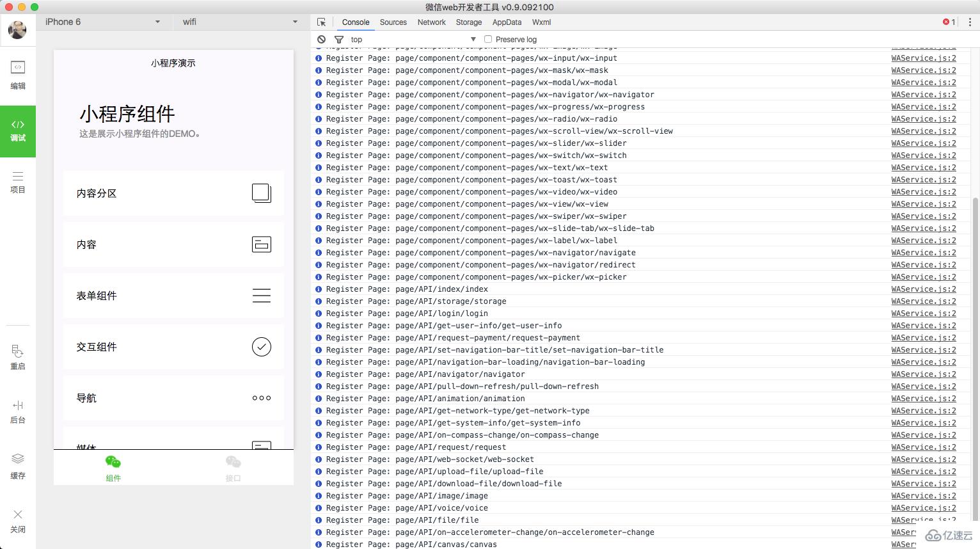980x549 pixels.
Task: Open WAService.js:2 link for page/API/image/image
Action: 924,496
